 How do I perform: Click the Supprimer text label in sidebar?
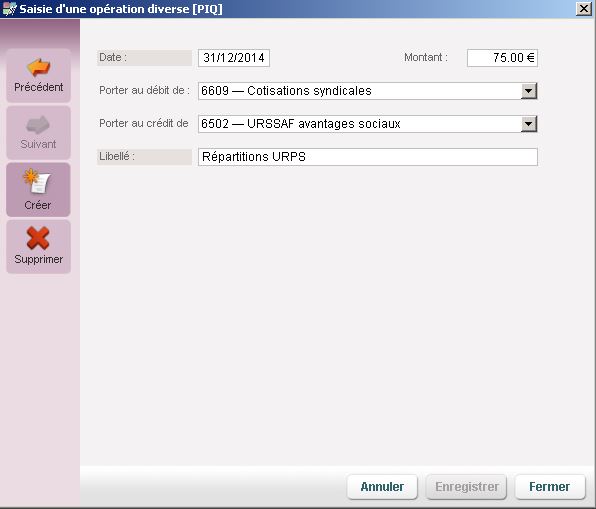point(38,259)
